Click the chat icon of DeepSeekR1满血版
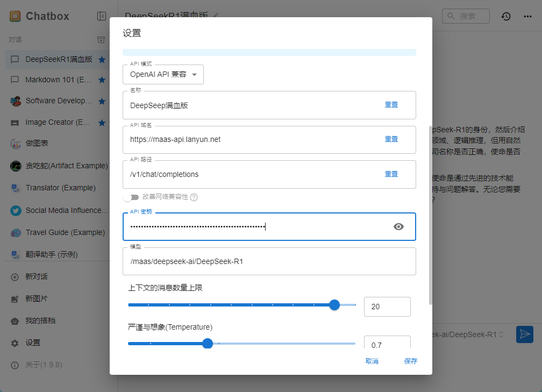542x392 pixels. 15,60
